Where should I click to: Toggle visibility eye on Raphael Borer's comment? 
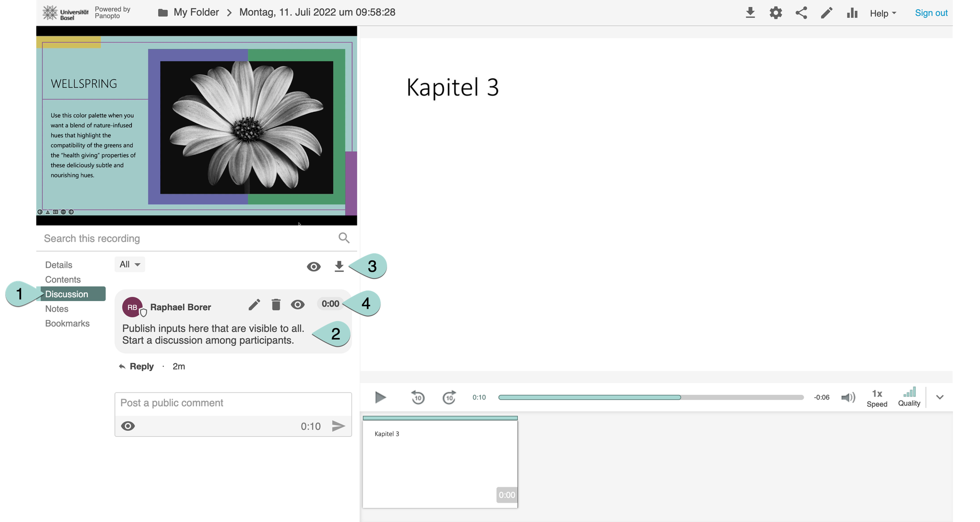tap(298, 305)
